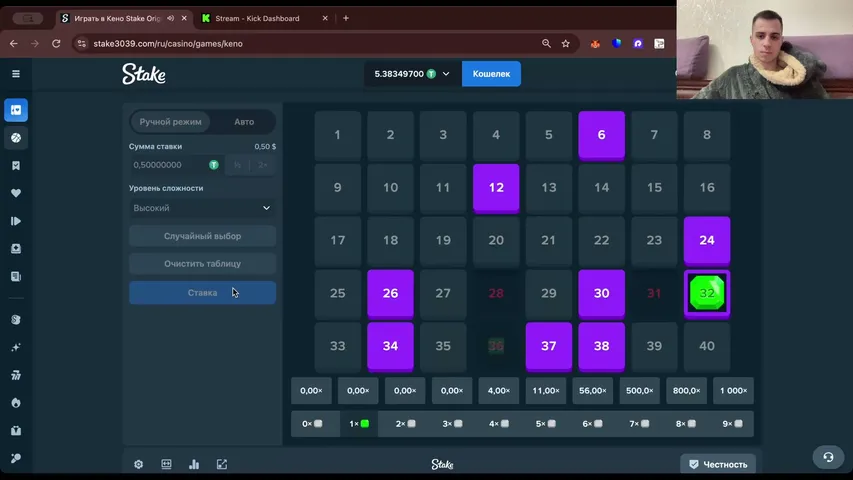Screen dimensions: 853x480
Task: Open a new browser tab
Action: 346,18
